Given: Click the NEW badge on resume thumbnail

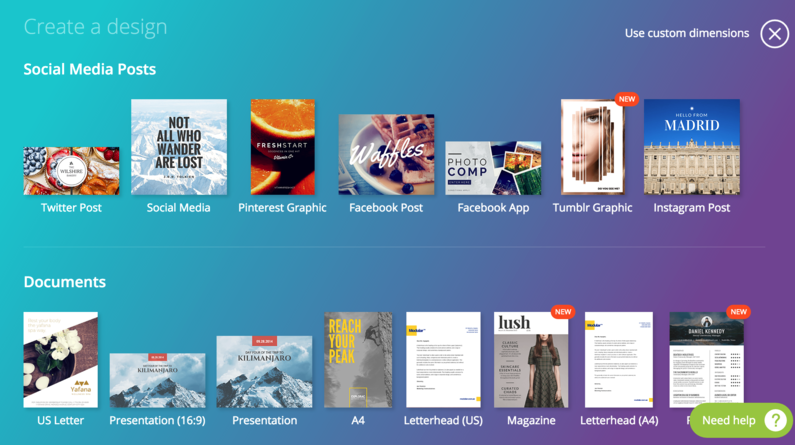Looking at the screenshot, I should [738, 312].
